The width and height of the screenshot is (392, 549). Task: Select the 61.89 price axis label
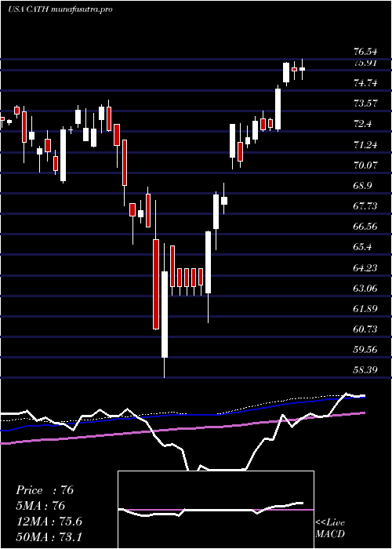(365, 308)
